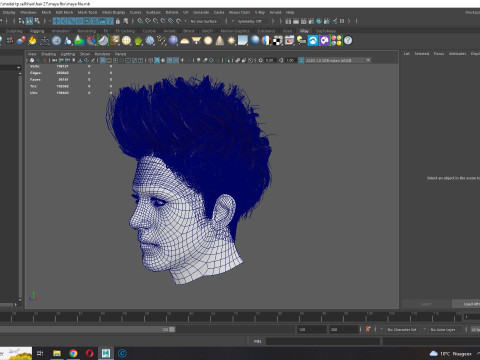
Task: Open the Mesh Tools menu
Action: coord(87,12)
